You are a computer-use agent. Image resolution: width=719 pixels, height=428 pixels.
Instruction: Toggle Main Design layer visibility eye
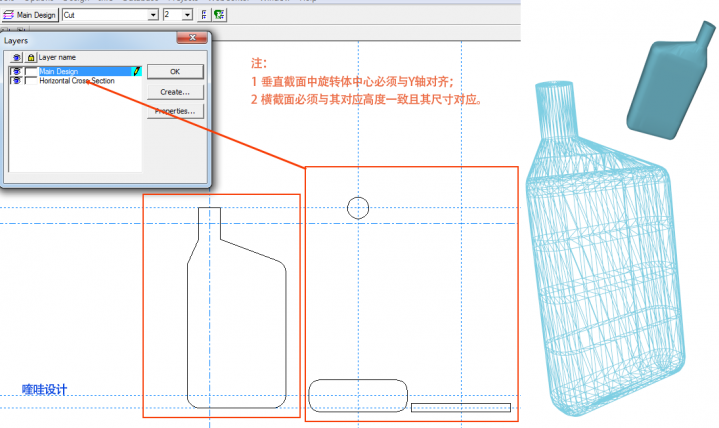click(x=16, y=72)
